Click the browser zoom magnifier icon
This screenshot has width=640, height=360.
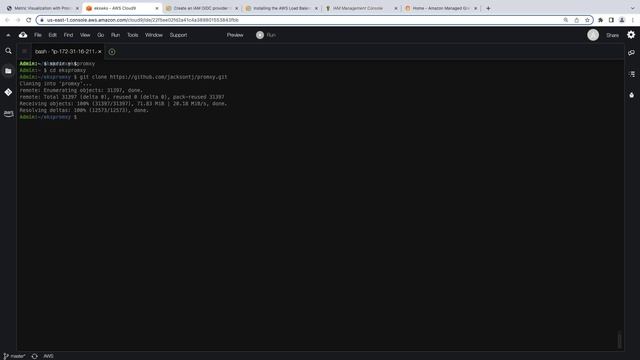coord(566,20)
